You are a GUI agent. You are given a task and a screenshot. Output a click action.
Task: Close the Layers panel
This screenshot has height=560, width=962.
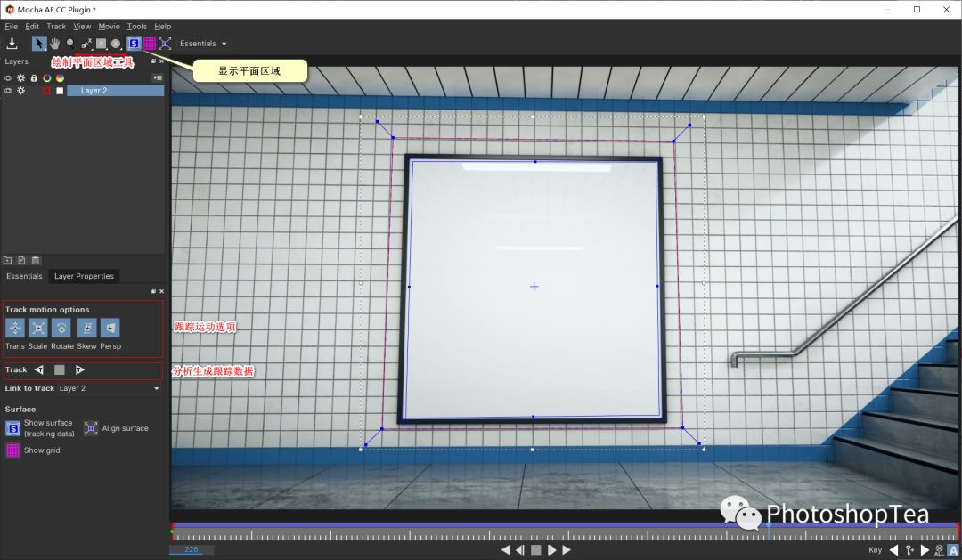pos(161,61)
